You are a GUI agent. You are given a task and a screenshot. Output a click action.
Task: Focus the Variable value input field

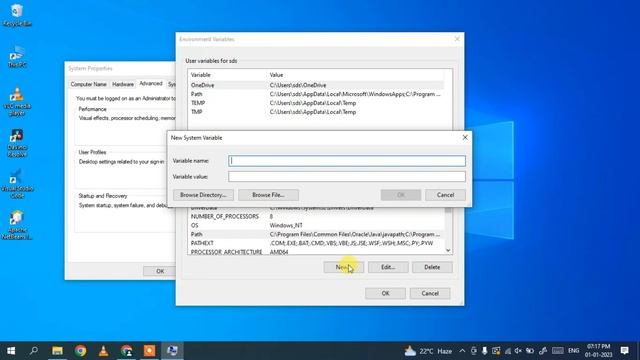347,176
